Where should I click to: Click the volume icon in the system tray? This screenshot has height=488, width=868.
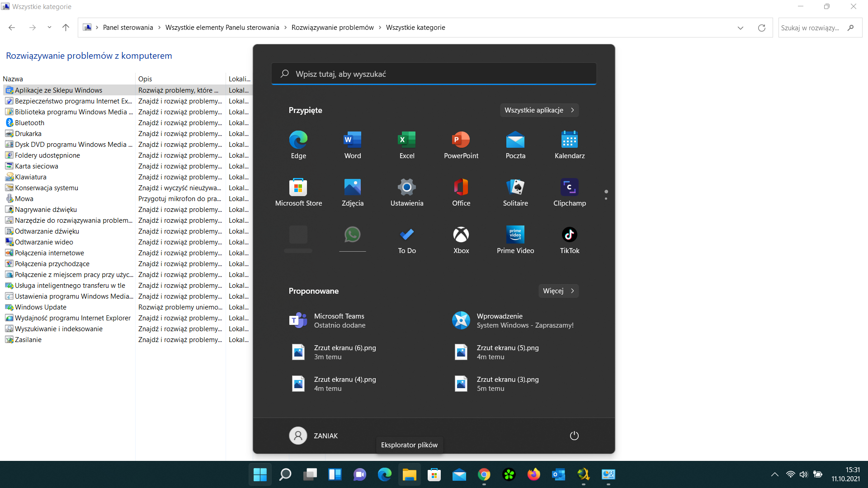[803, 474]
